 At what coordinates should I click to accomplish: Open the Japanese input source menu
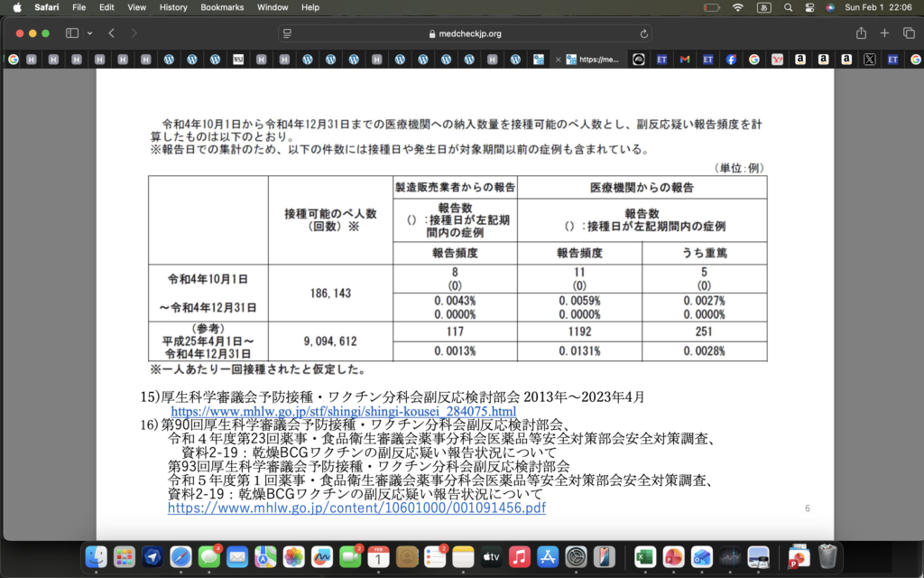[x=763, y=7]
